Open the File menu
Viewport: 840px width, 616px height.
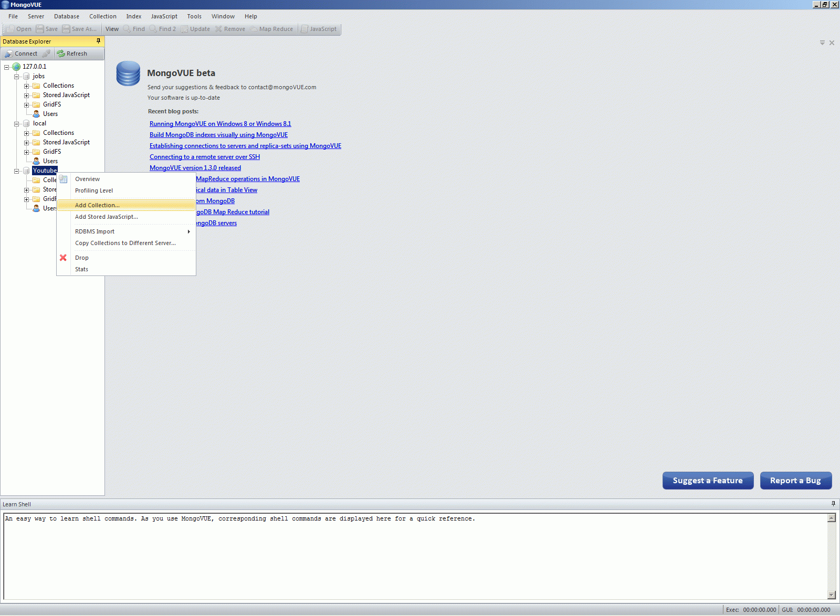13,16
